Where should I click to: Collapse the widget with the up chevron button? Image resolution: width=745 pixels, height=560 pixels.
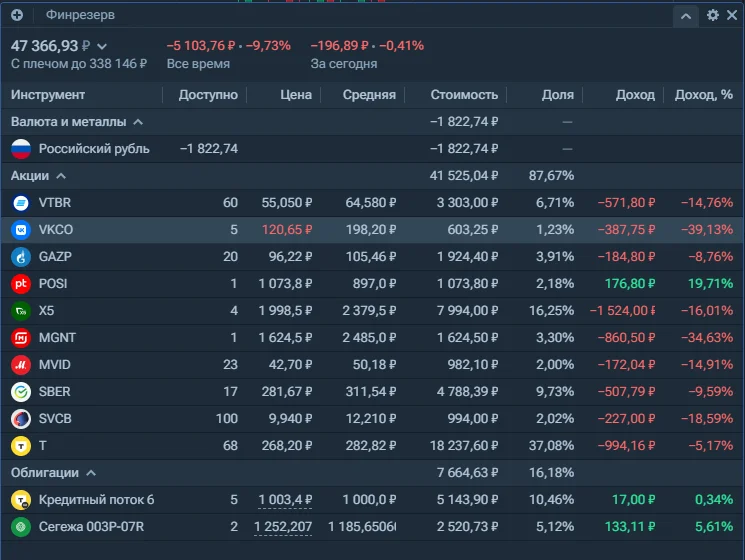pos(686,16)
